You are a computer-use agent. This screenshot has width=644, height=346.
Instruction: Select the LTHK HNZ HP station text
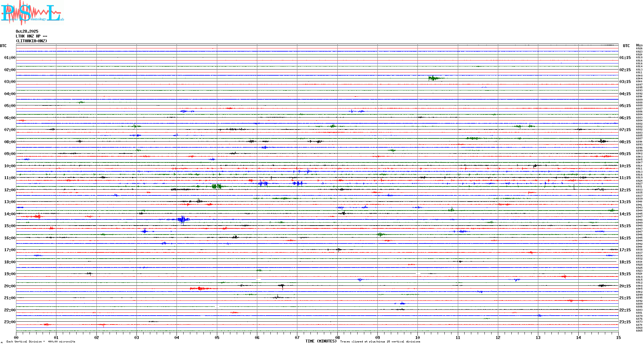[x=28, y=36]
